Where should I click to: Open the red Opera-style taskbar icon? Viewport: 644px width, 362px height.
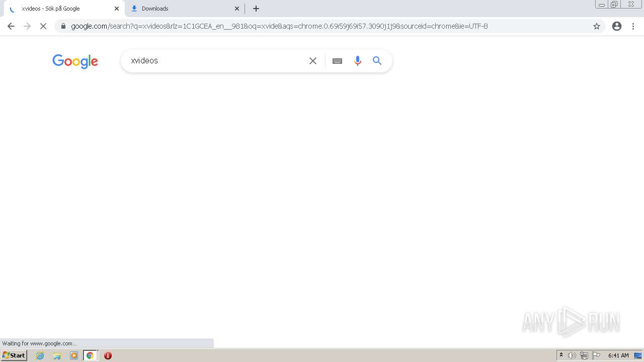pos(108,355)
